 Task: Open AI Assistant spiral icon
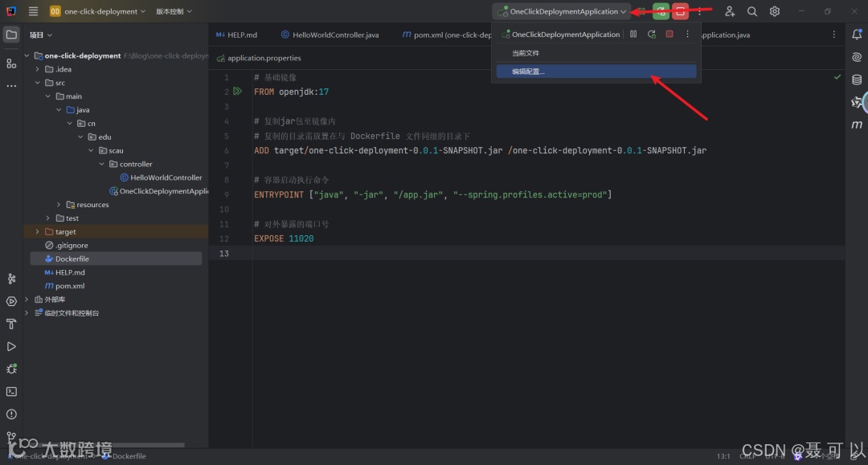pyautogui.click(x=857, y=57)
